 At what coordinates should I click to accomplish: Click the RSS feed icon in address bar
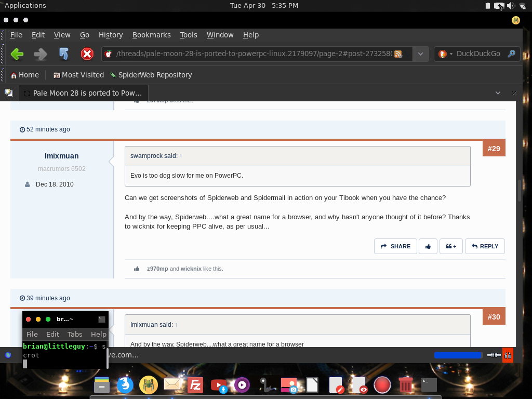[x=398, y=54]
